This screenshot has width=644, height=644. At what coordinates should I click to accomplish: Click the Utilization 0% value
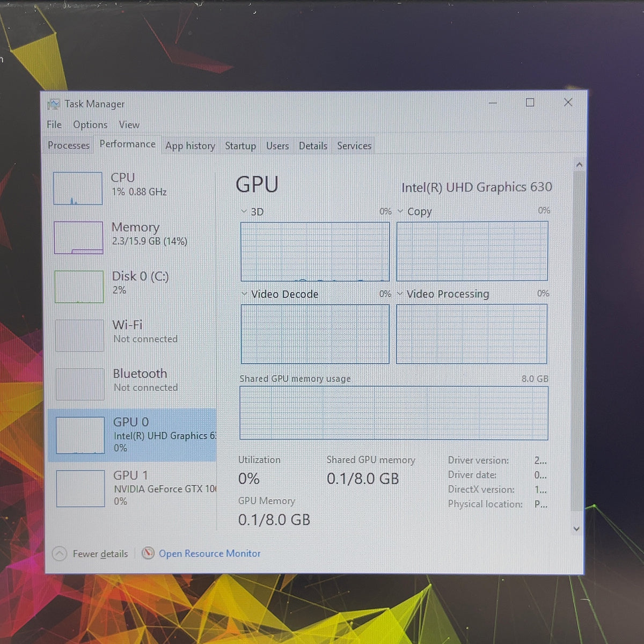coord(249,478)
